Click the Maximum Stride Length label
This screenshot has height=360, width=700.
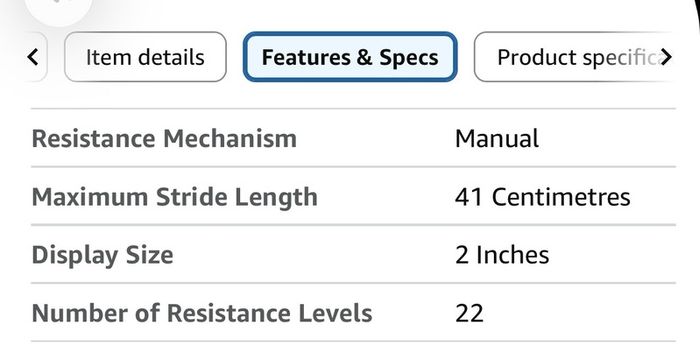(x=175, y=197)
